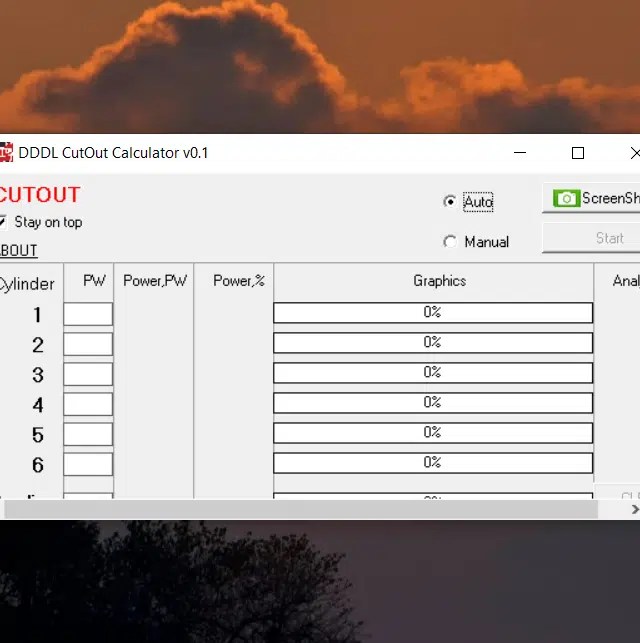Click the DDDL CutOut Calculator app icon

point(6,153)
